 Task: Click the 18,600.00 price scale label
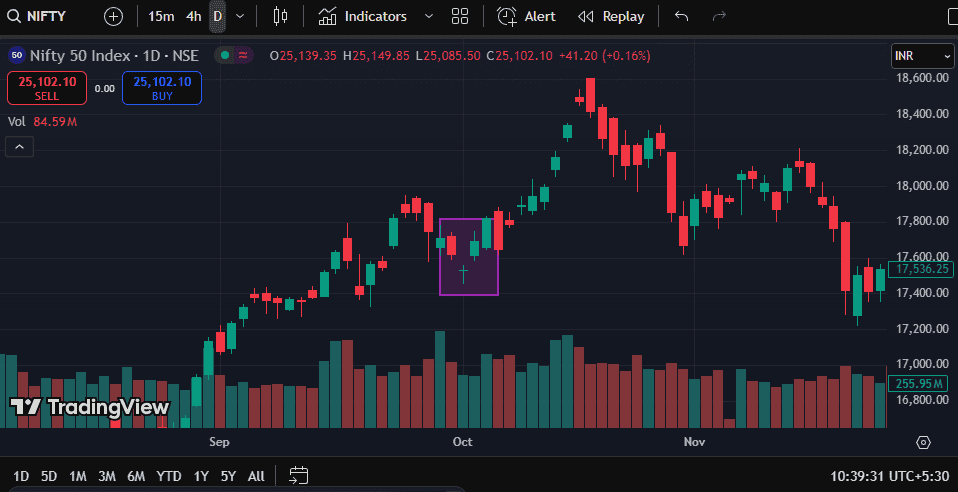(922, 78)
